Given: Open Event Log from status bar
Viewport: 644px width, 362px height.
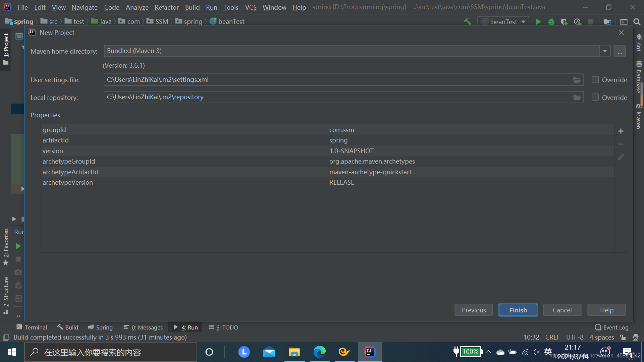Looking at the screenshot, I should point(611,327).
